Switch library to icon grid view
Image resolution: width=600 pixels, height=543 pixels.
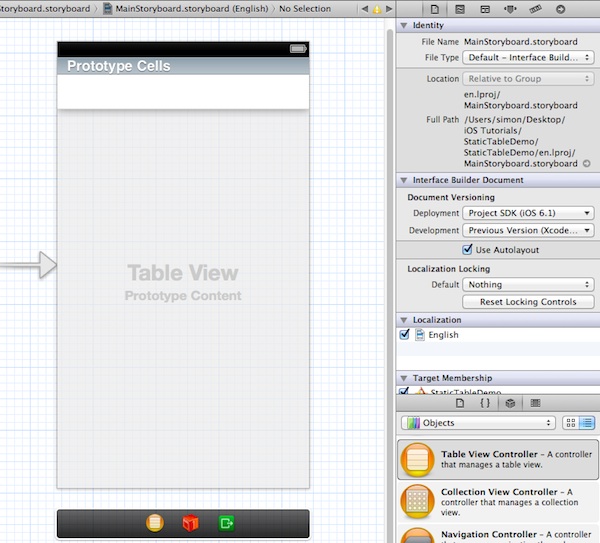click(570, 423)
